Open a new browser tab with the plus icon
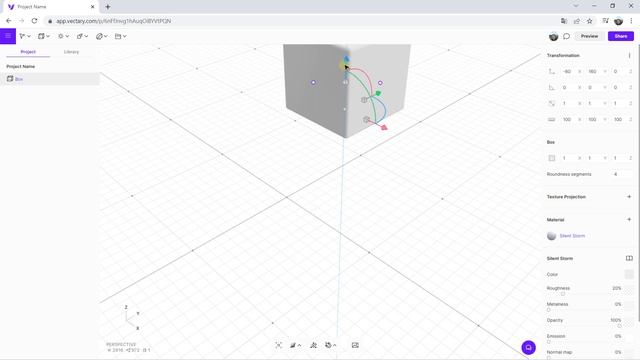Screen dimensions: 640x360 (x=108, y=7)
